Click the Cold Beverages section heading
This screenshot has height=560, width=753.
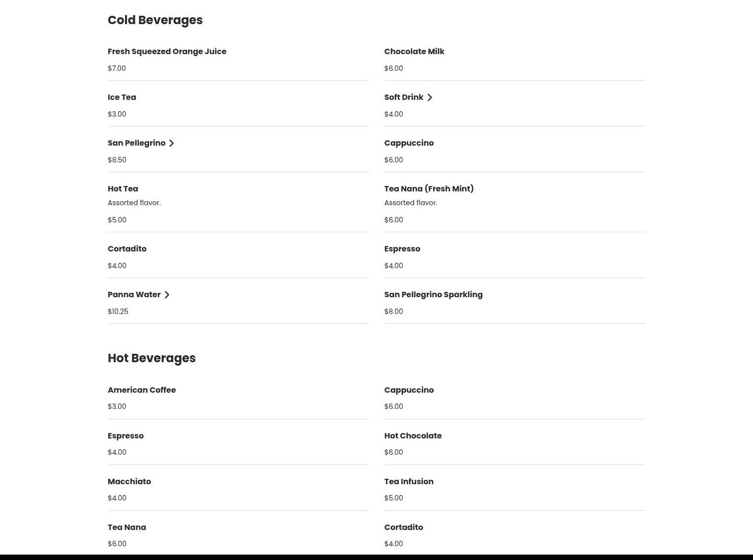click(155, 20)
